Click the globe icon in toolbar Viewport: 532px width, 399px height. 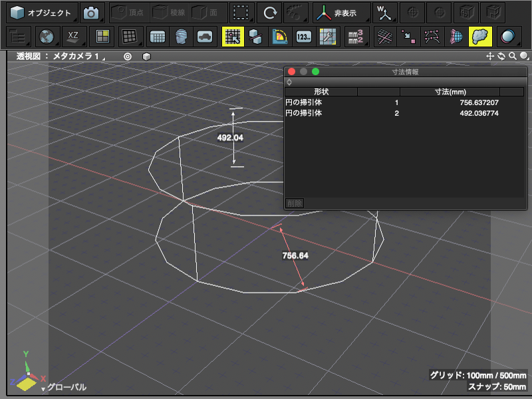[47, 37]
